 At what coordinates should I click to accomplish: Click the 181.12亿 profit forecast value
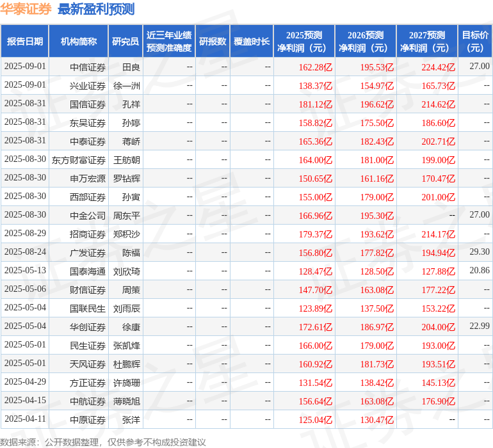(315, 104)
